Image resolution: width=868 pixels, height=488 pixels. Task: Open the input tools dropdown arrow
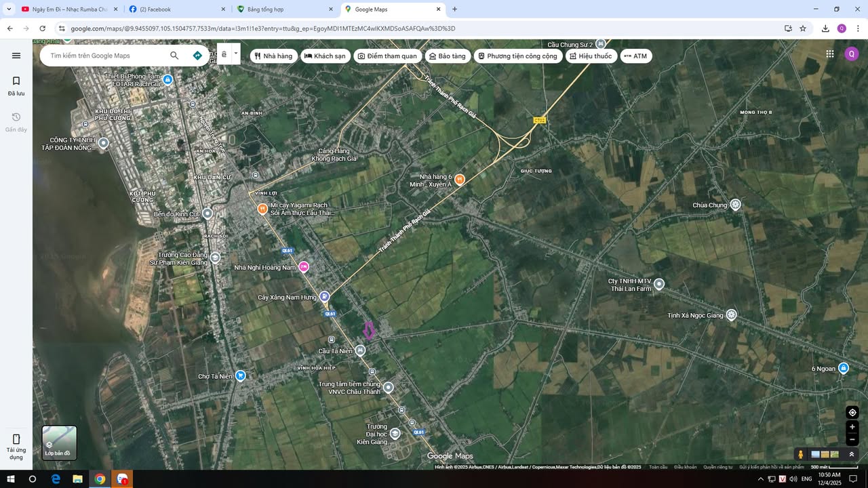click(236, 54)
